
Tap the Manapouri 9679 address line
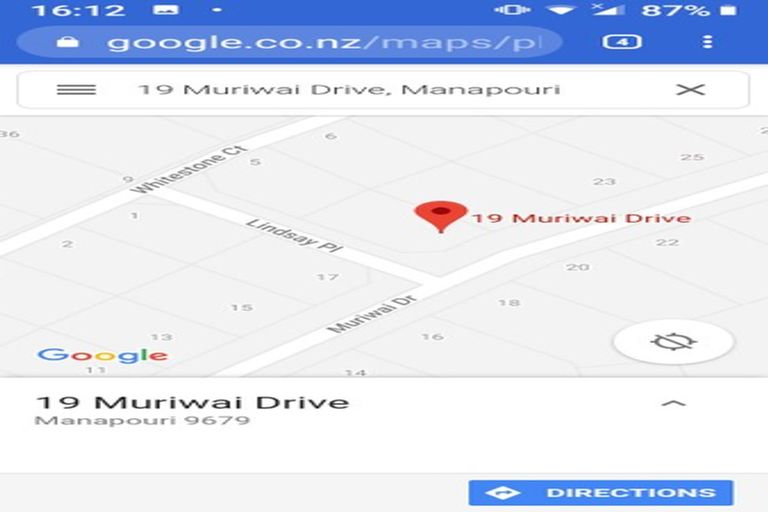tap(143, 421)
